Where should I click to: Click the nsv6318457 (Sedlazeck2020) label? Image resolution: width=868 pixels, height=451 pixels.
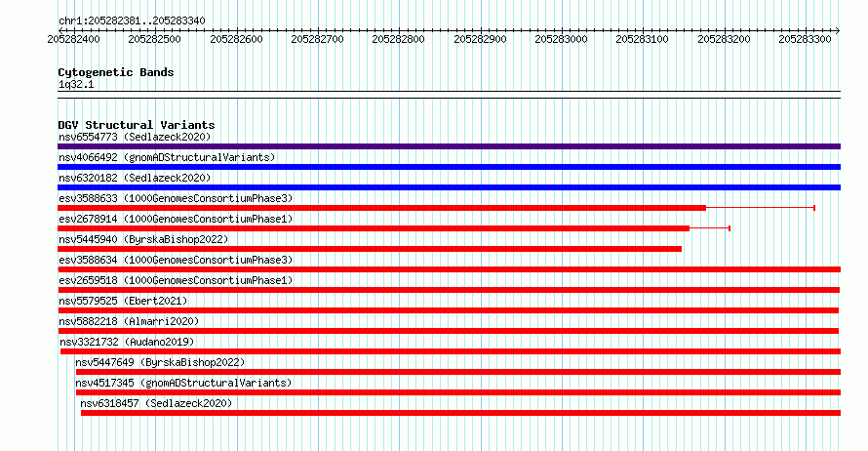click(x=156, y=403)
